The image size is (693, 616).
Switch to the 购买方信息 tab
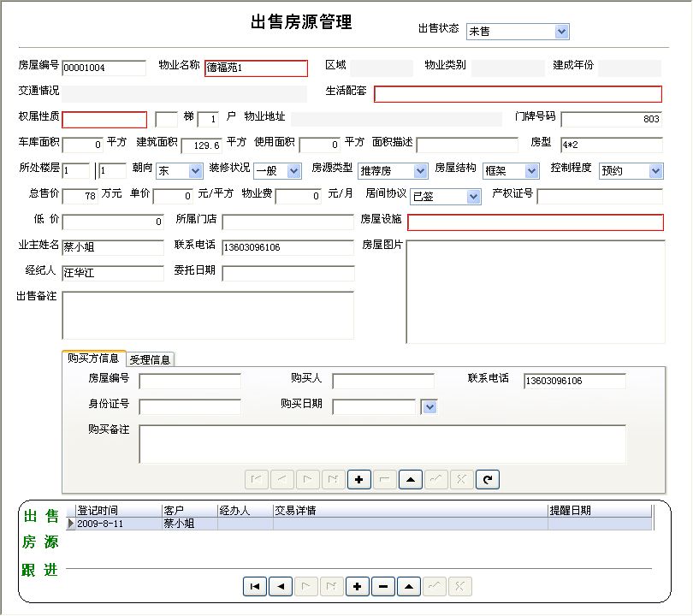click(94, 358)
